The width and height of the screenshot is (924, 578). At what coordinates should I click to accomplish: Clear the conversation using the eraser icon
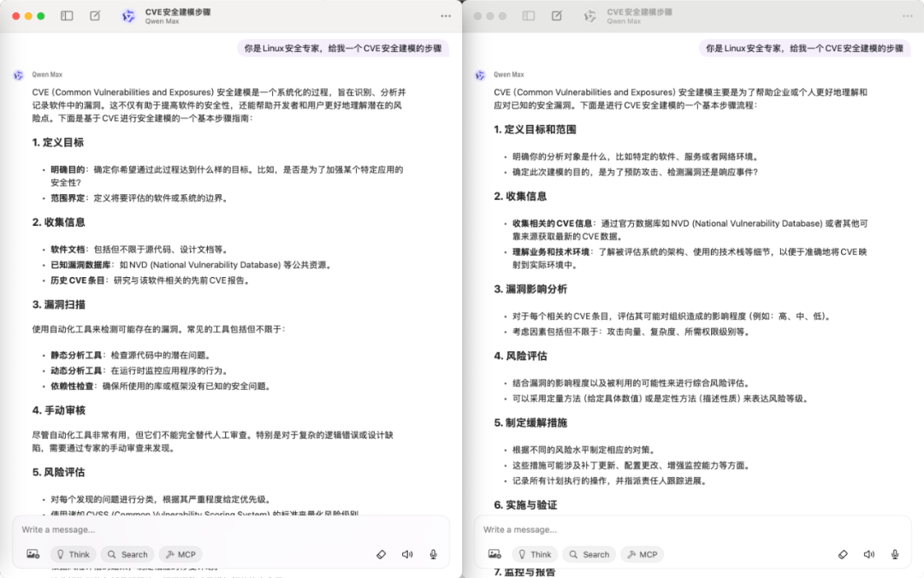[382, 554]
